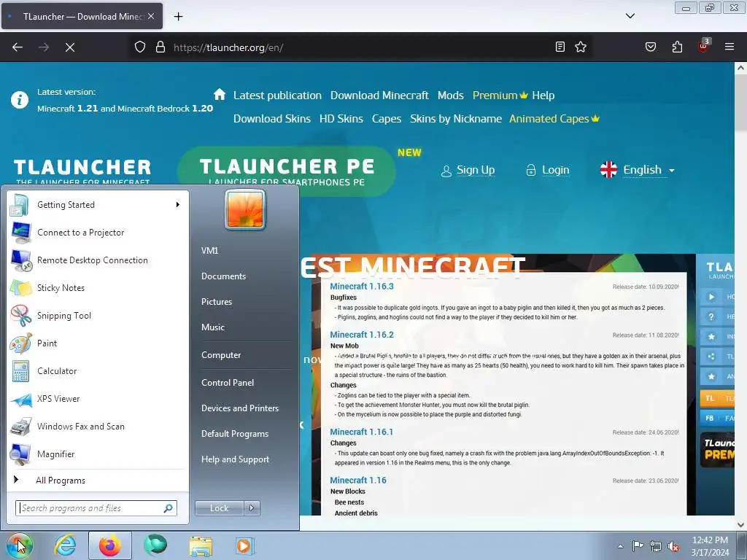The width and height of the screenshot is (747, 560).
Task: Click the uBlock extension icon
Action: tap(704, 46)
